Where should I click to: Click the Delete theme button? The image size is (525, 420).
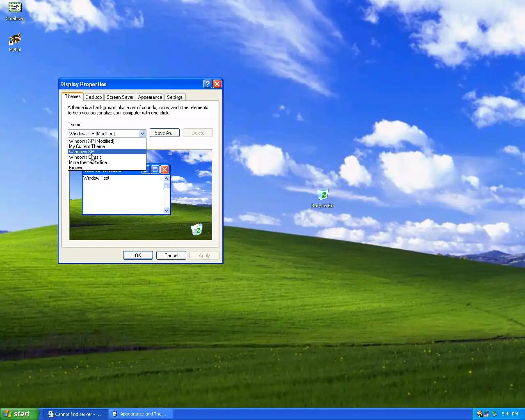click(198, 133)
